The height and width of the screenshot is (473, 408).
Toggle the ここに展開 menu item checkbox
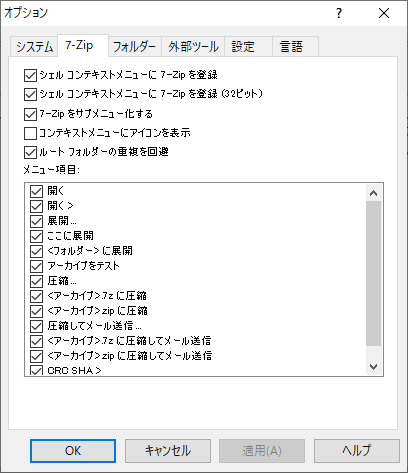(36, 236)
